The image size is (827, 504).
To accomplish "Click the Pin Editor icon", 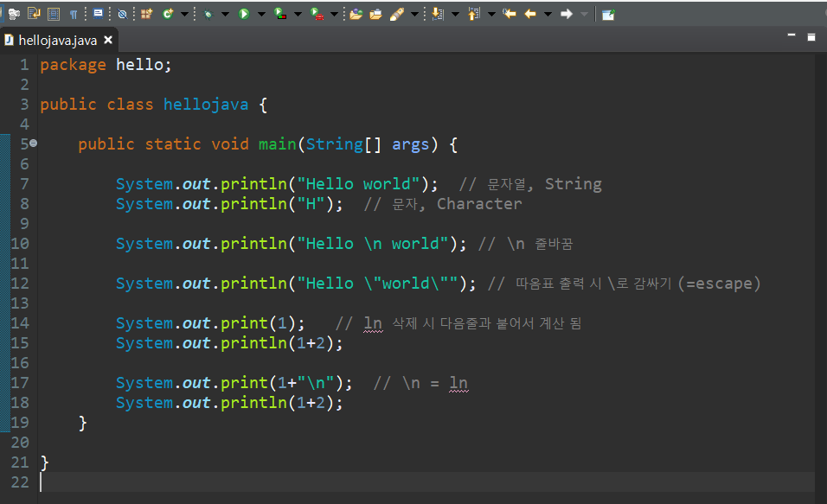I will 608,14.
